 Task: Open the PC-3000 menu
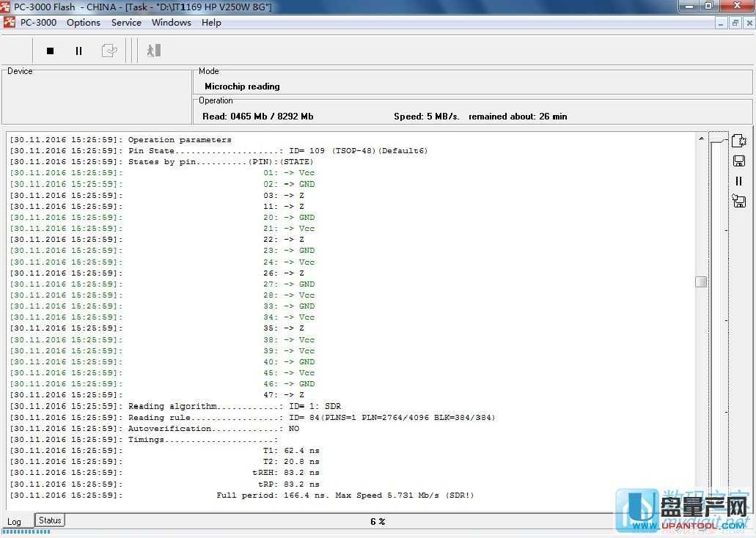37,23
